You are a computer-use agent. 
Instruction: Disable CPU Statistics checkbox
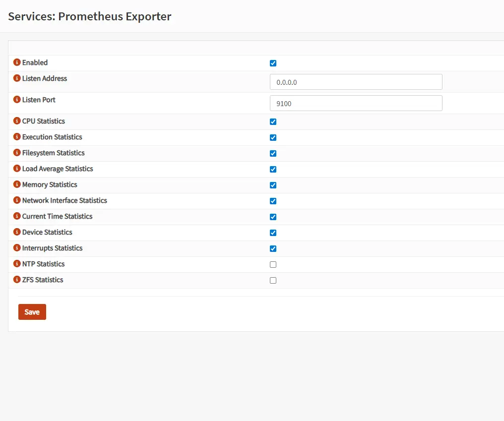[x=273, y=121]
